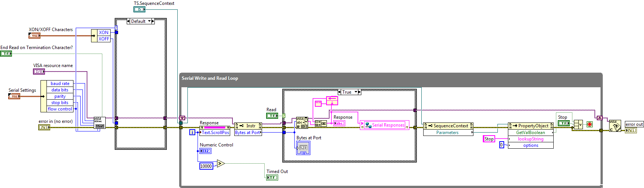This screenshot has width=644, height=188.
Task: Select the VISA Close function node
Action: coord(615,126)
